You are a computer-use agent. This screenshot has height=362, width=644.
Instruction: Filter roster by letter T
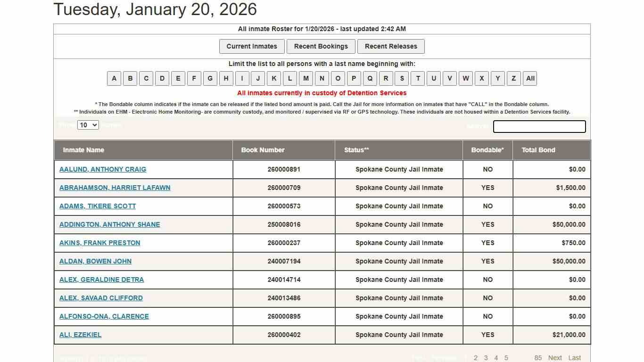point(418,78)
